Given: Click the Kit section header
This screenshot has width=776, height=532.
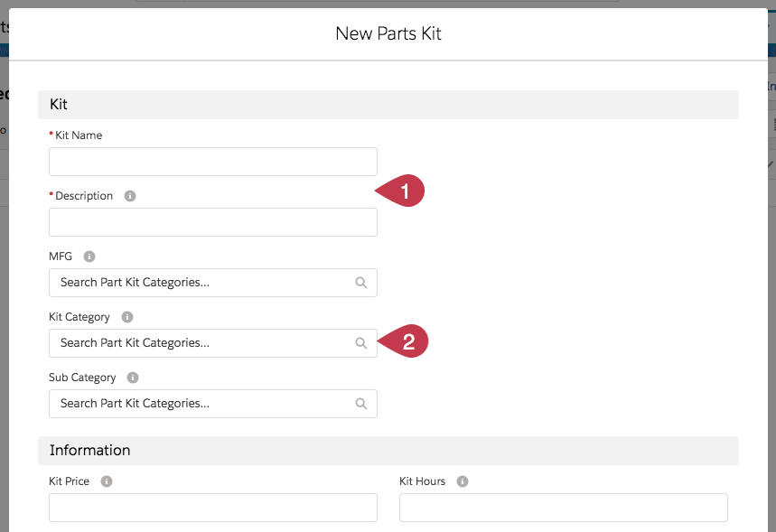Looking at the screenshot, I should point(388,105).
